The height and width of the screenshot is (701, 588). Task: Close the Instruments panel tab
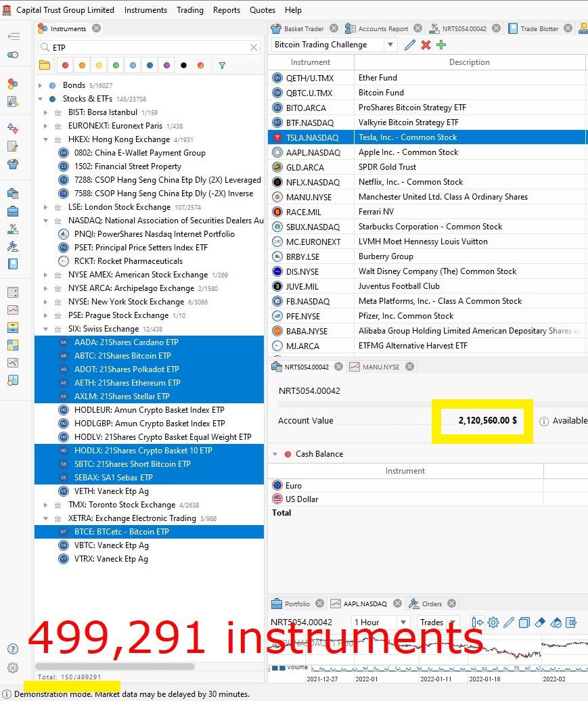point(97,28)
